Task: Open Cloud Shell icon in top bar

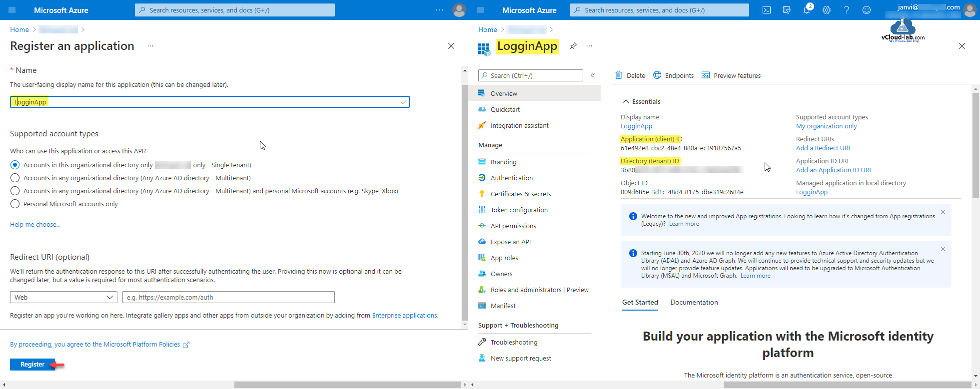Action: (767, 10)
